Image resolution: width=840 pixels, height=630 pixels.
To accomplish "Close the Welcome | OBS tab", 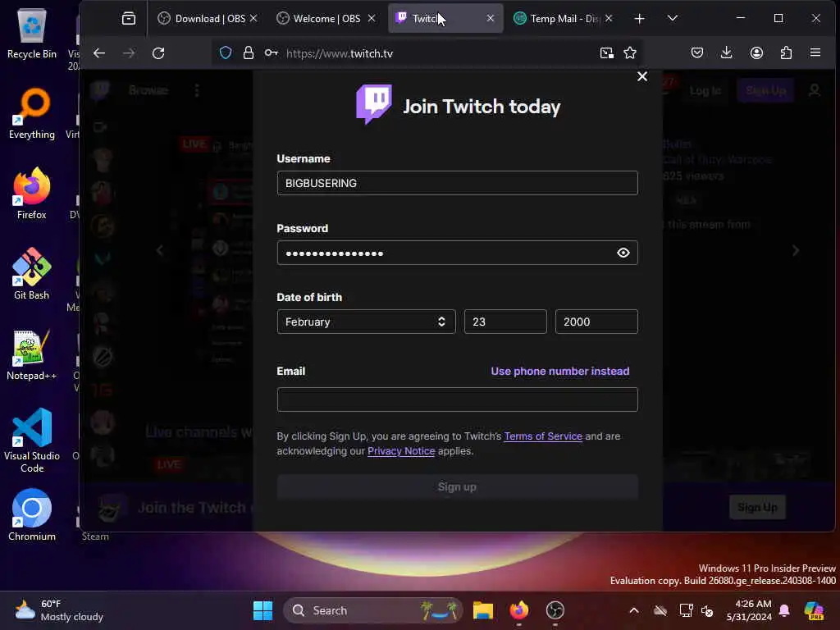I will 372,18.
